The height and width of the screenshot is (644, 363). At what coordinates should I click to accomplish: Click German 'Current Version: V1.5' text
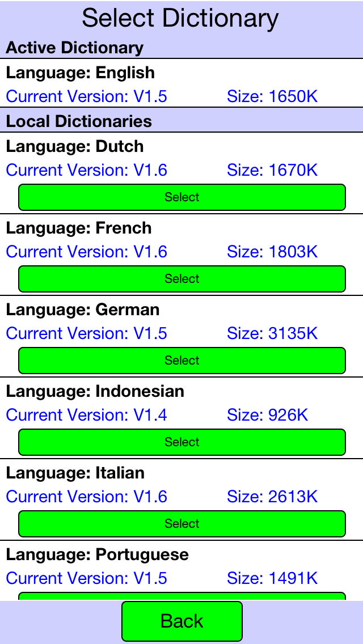[x=86, y=333]
